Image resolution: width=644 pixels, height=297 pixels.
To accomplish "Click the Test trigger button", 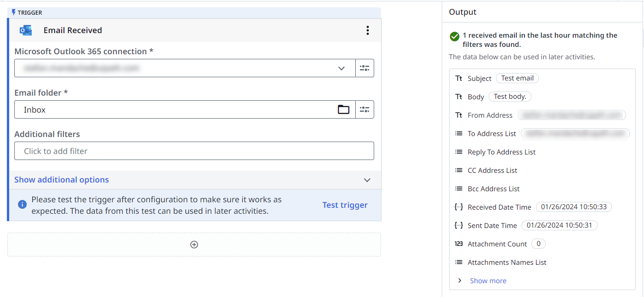I will 345,205.
